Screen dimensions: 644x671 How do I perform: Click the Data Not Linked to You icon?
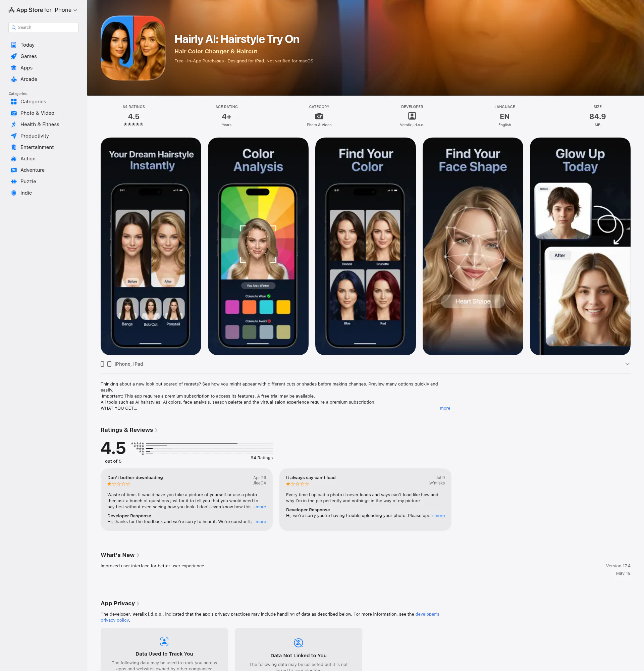coord(299,642)
